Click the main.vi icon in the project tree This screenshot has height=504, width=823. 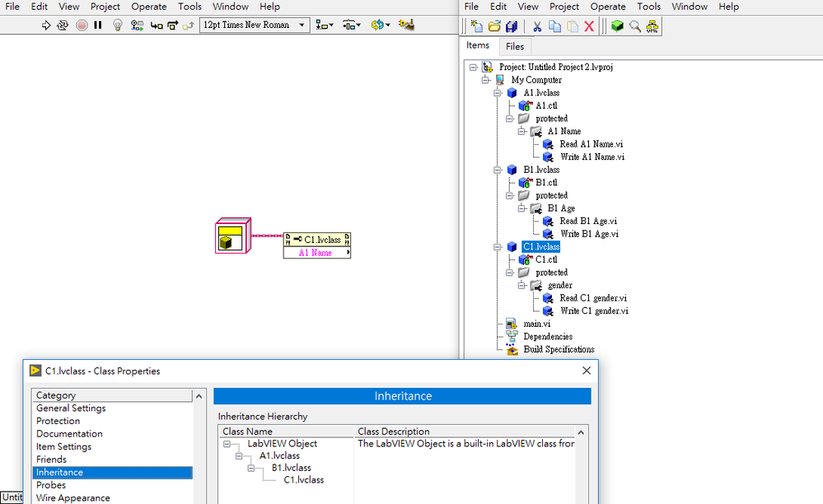pyautogui.click(x=512, y=324)
